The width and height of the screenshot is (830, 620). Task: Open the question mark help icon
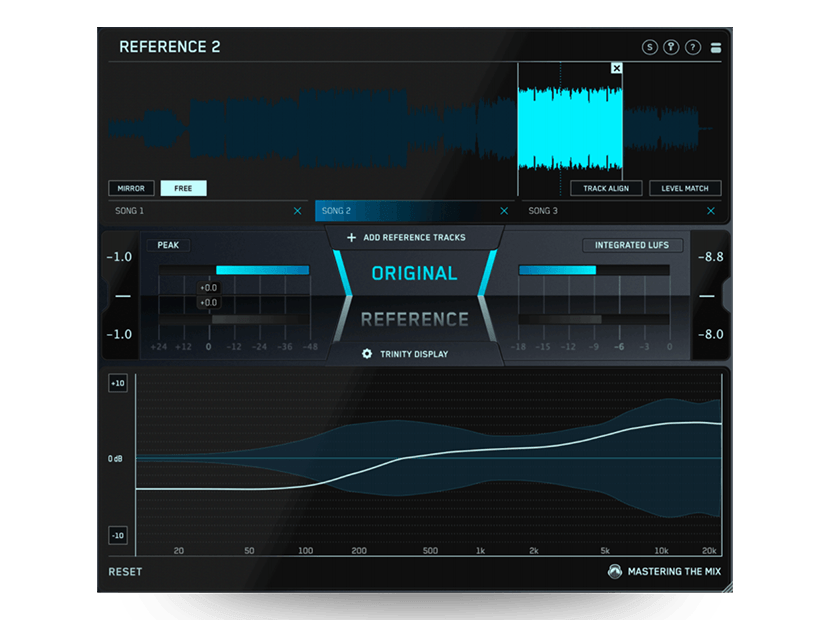click(x=692, y=47)
